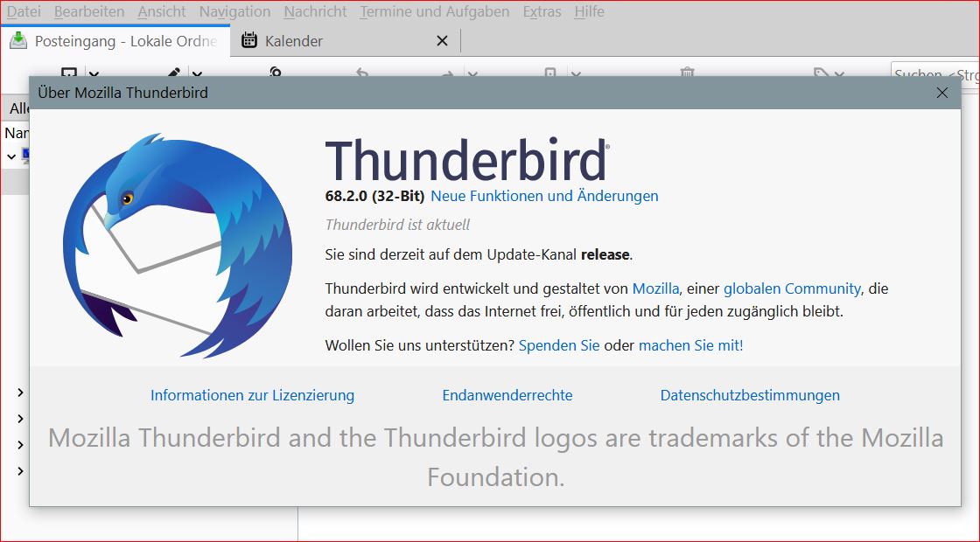This screenshot has width=980, height=542.
Task: Click the write message pencil icon
Action: click(x=173, y=72)
